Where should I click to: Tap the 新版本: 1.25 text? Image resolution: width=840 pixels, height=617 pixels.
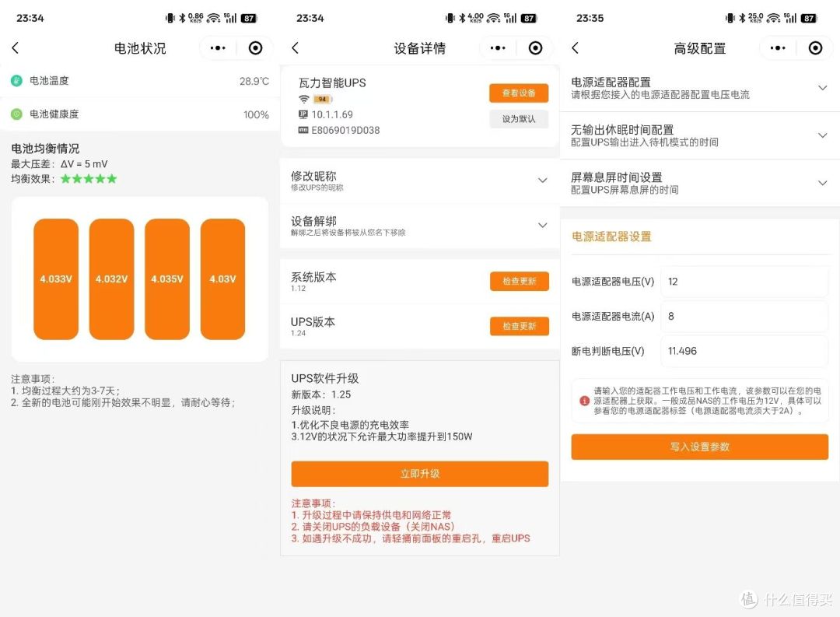(321, 394)
